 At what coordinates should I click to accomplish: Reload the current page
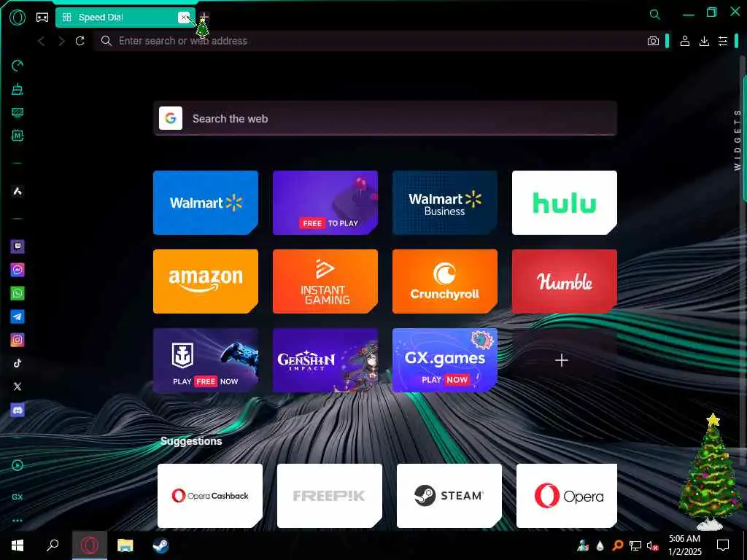pos(80,41)
